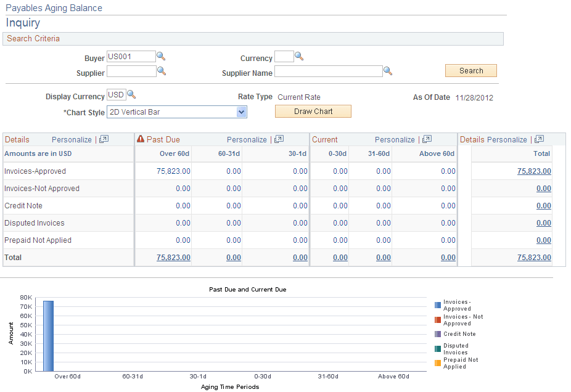
Task: Open the Currency lookup magnifier
Action: point(300,56)
